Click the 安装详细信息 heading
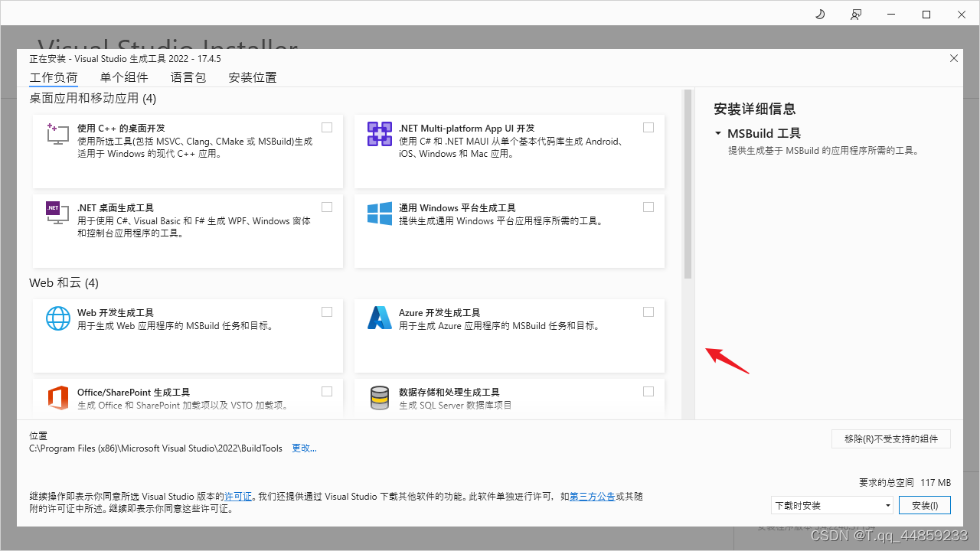The image size is (980, 551). (755, 109)
